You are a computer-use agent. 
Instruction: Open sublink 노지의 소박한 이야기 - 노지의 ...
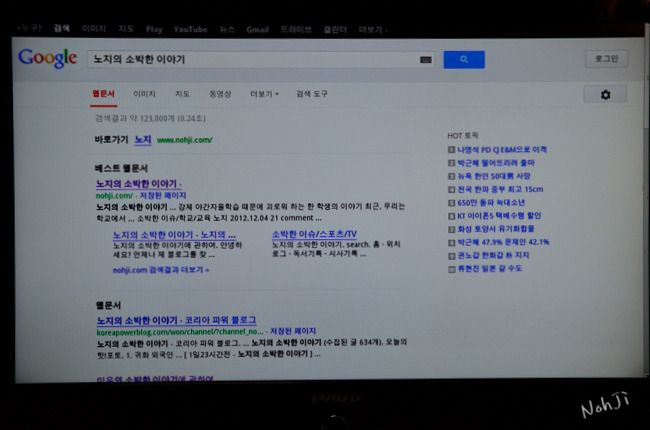pyautogui.click(x=174, y=235)
